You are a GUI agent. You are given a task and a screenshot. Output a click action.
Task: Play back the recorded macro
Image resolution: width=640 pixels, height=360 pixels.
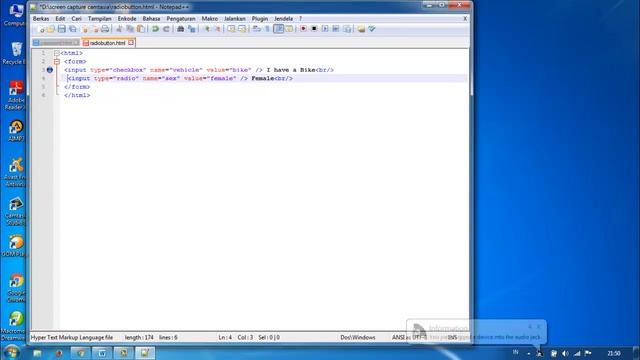click(x=325, y=29)
